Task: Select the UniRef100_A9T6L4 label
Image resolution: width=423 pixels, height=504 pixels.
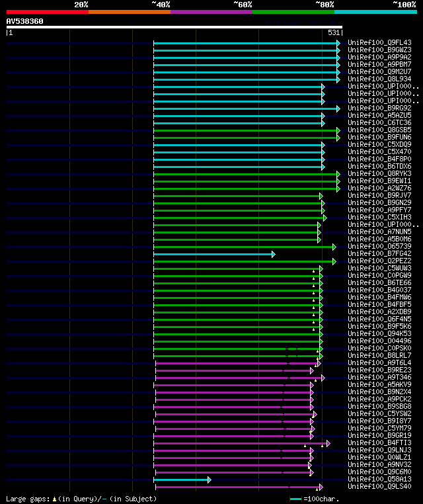Action: 379,362
